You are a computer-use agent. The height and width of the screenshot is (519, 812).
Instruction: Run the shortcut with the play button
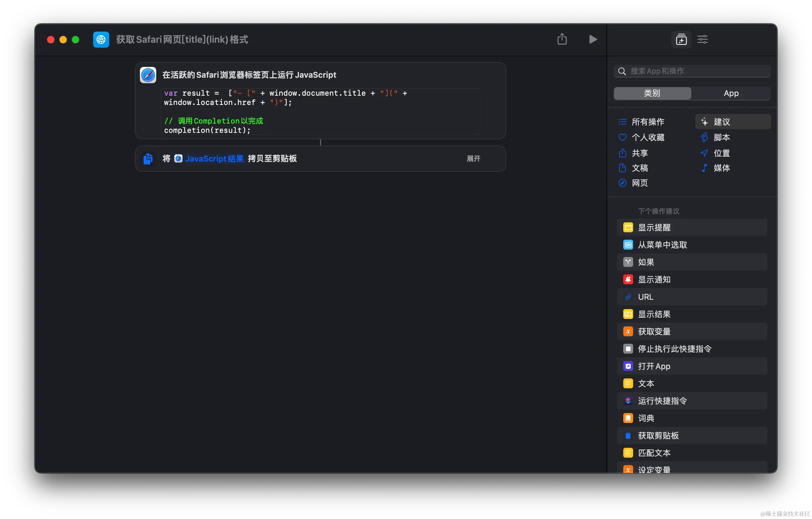[x=593, y=39]
